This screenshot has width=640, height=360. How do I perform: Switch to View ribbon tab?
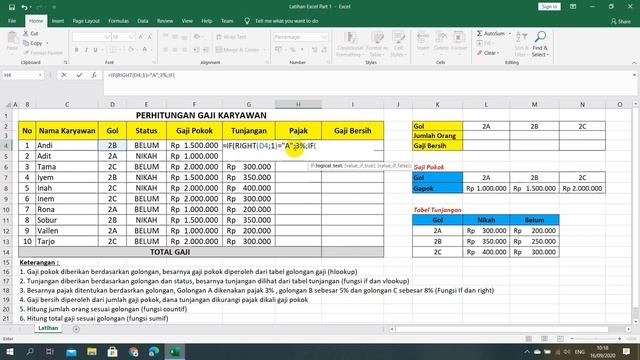(x=187, y=21)
